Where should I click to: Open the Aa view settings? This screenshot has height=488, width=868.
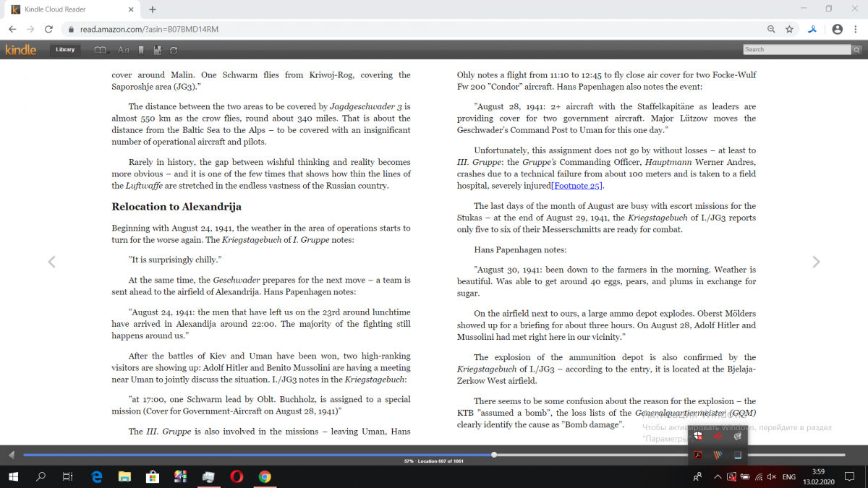point(124,50)
